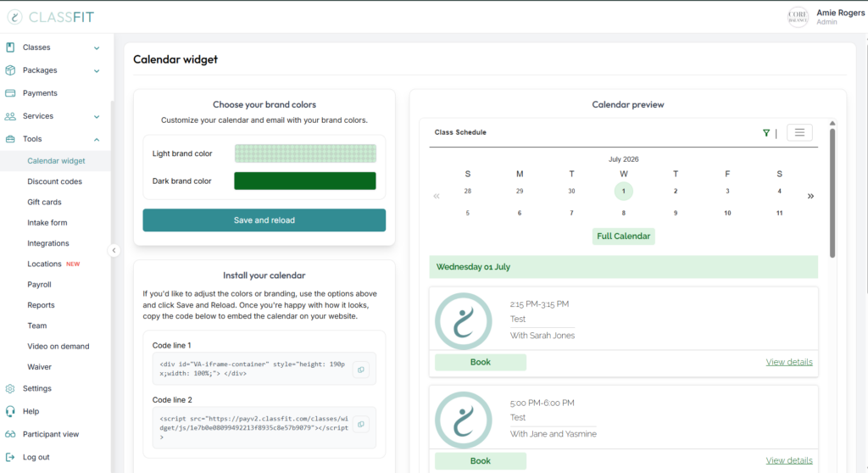This screenshot has width=868, height=473.
Task: Click the Core Balance profile avatar
Action: (x=798, y=17)
